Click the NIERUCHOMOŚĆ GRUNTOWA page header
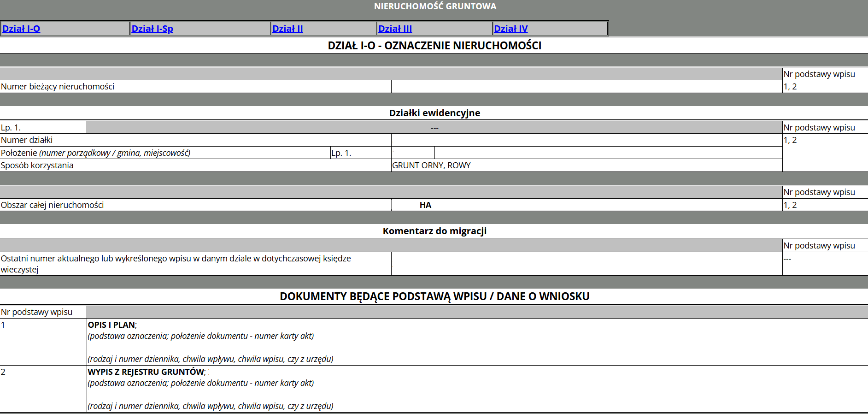 click(x=434, y=6)
